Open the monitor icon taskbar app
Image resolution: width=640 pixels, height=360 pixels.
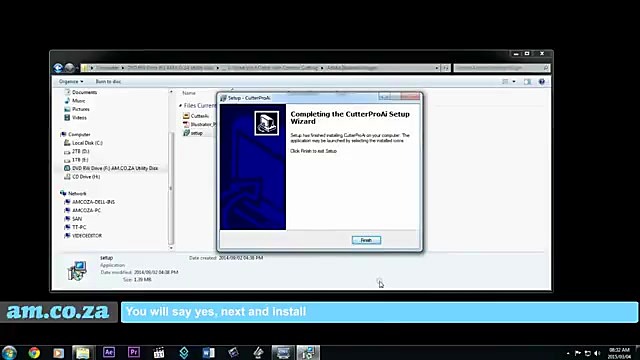coord(283,353)
